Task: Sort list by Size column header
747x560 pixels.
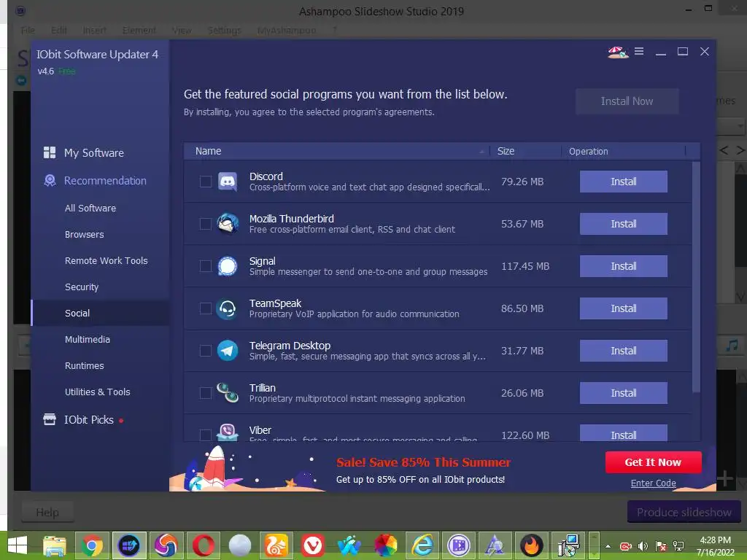Action: (506, 151)
